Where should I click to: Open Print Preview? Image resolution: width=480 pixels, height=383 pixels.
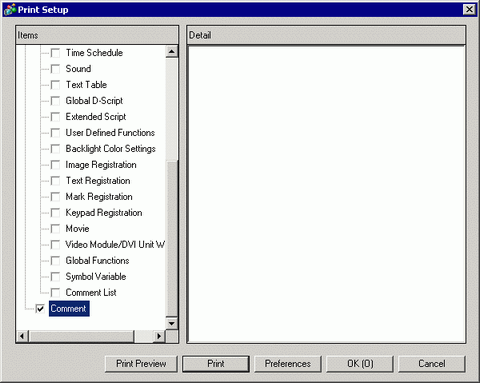click(141, 364)
